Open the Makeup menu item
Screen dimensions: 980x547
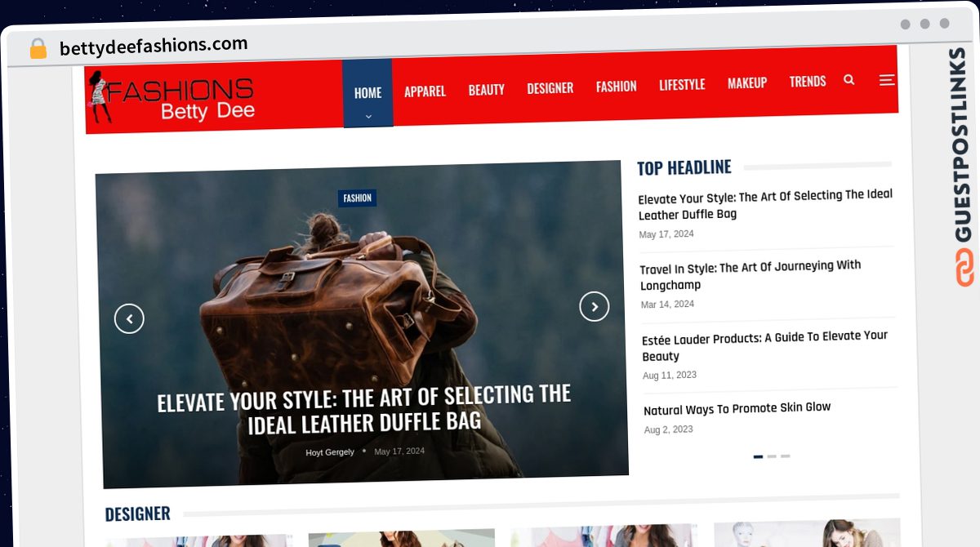pyautogui.click(x=747, y=82)
